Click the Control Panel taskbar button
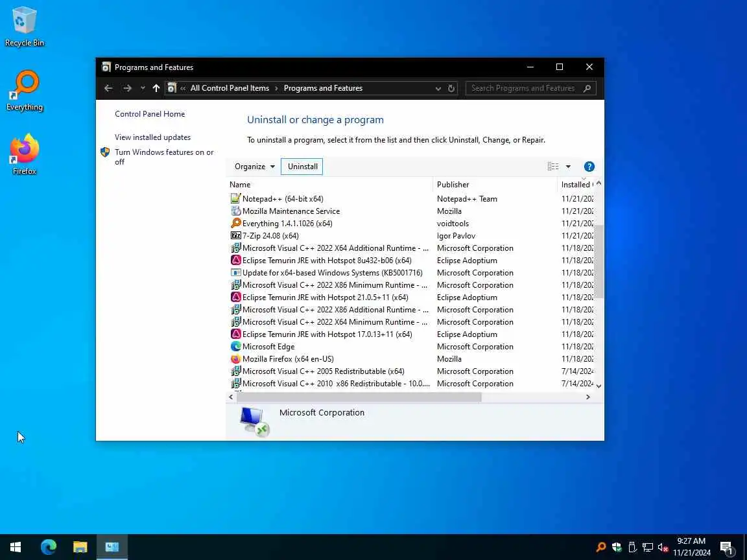Screen dimensions: 747x560 click(112, 547)
